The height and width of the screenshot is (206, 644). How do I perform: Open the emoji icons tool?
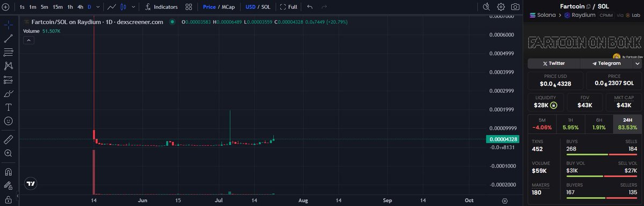pyautogui.click(x=9, y=121)
